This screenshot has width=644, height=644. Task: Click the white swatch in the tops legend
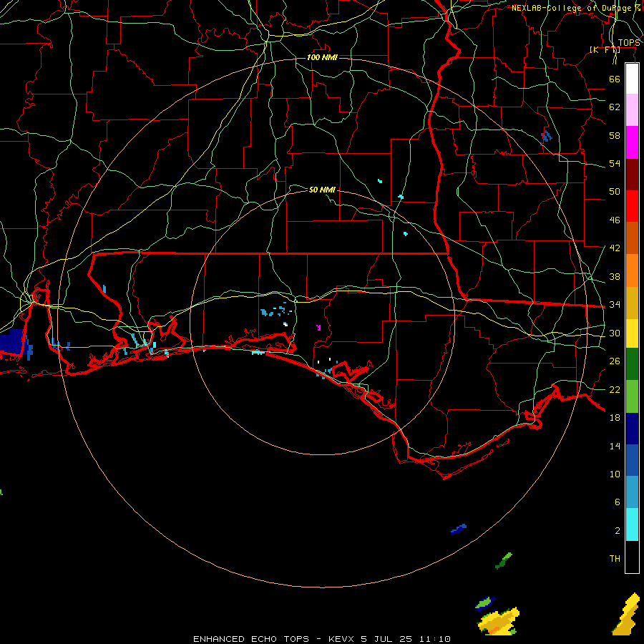[632, 79]
